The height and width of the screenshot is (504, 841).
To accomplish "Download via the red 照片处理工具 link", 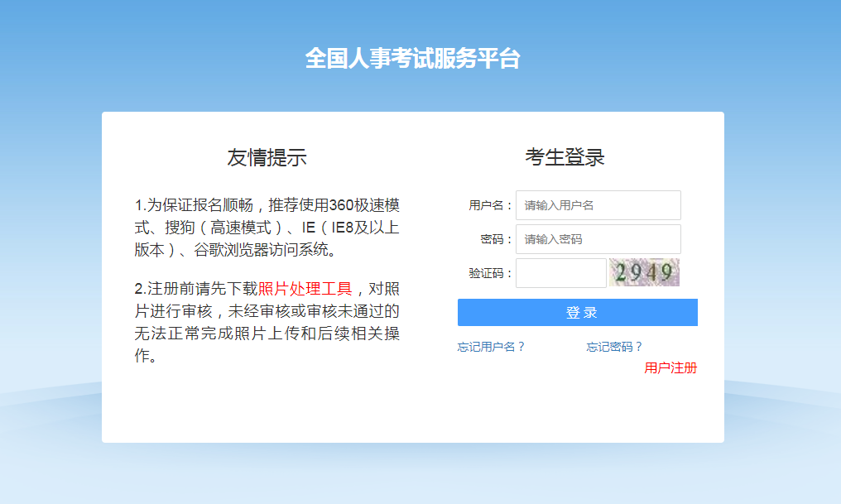I will pos(305,289).
